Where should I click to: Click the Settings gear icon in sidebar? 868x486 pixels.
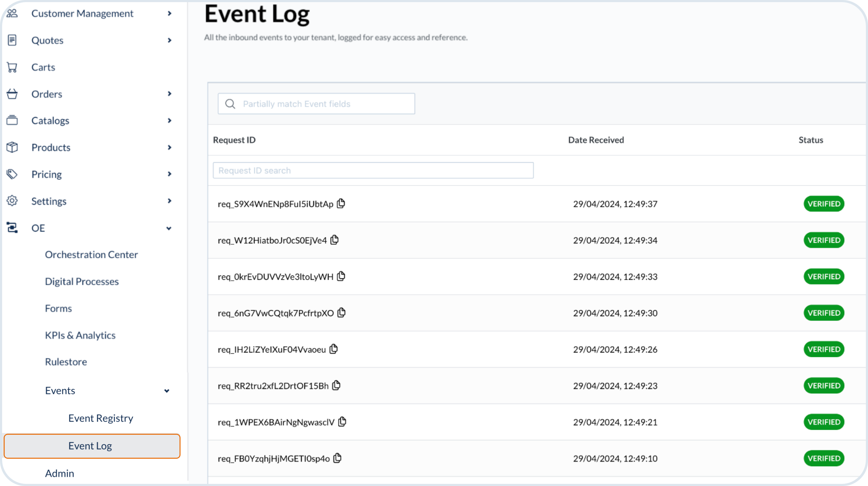[x=12, y=201]
